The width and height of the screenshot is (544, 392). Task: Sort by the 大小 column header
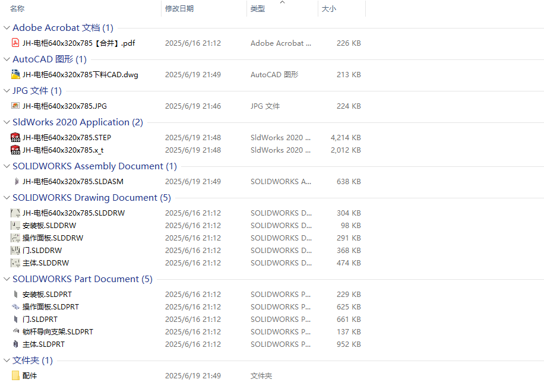pos(329,9)
